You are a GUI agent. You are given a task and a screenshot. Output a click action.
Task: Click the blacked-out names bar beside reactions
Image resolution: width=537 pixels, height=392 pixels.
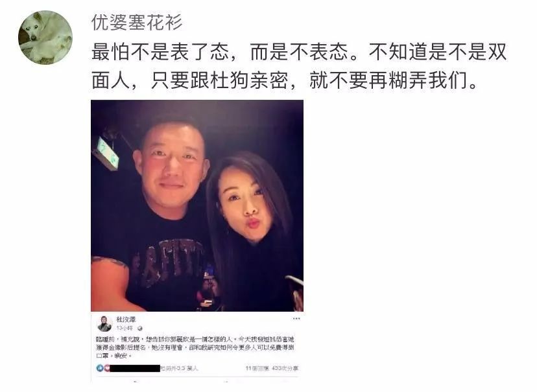coord(135,369)
